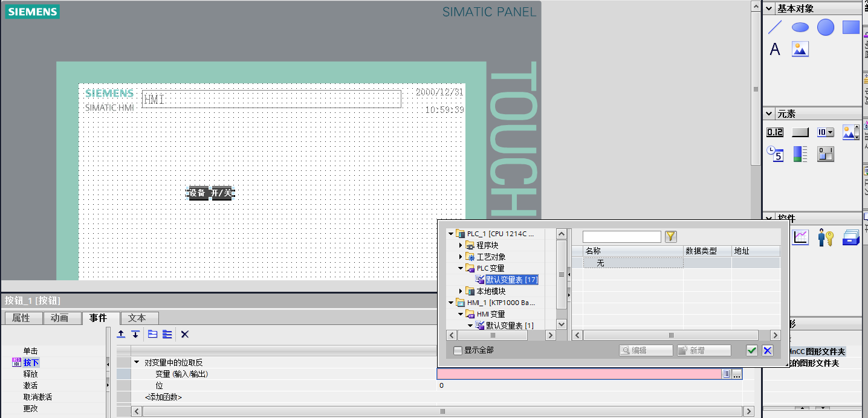
Task: Pick the Circle basic object
Action: 826,27
